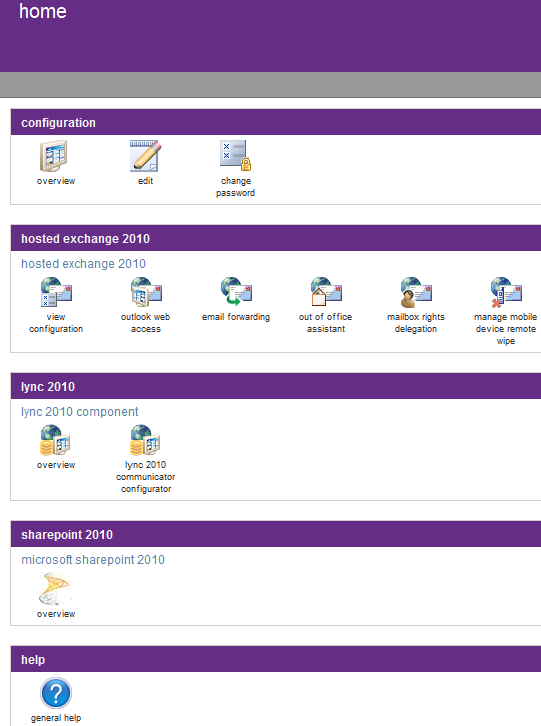Screen dimensions: 541x726
Task: Open the general help question mark icon
Action: 56,693
